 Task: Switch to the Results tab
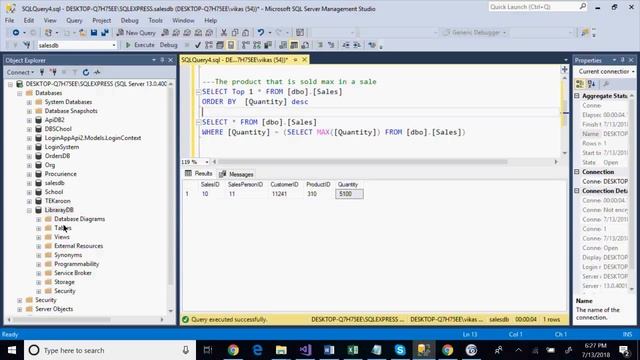pos(198,174)
